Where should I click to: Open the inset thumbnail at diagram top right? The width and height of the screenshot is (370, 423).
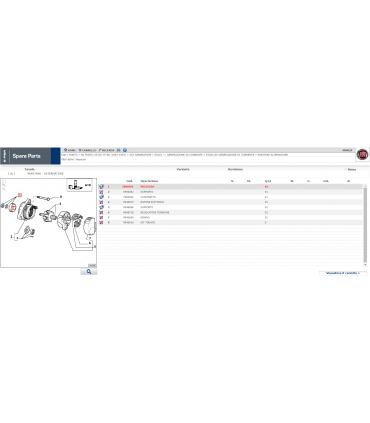[79, 185]
